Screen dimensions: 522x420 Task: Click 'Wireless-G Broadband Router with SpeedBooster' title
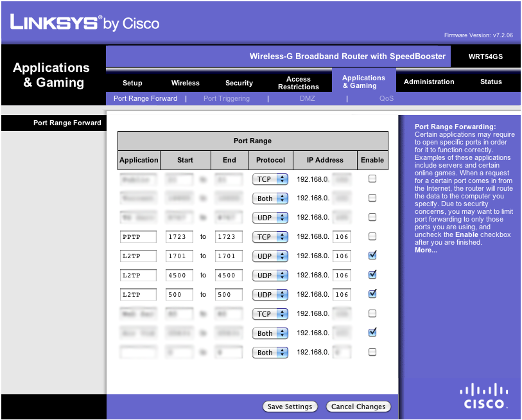[347, 57]
